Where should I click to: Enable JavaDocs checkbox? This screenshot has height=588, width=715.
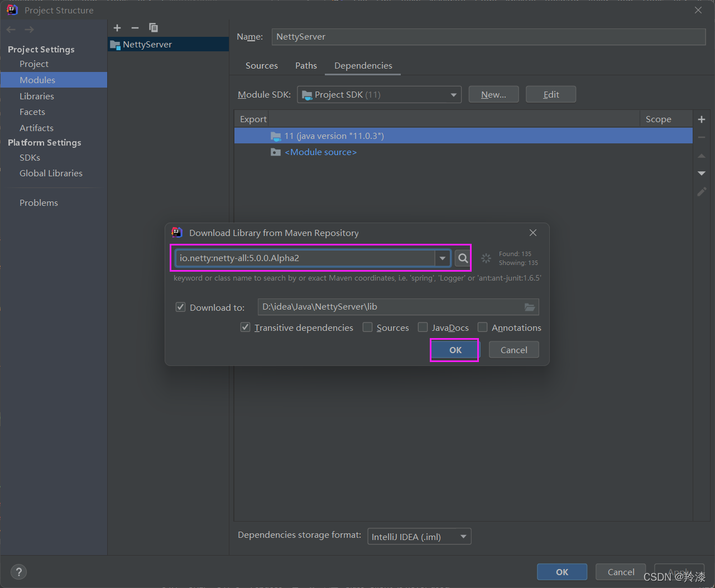[423, 327]
